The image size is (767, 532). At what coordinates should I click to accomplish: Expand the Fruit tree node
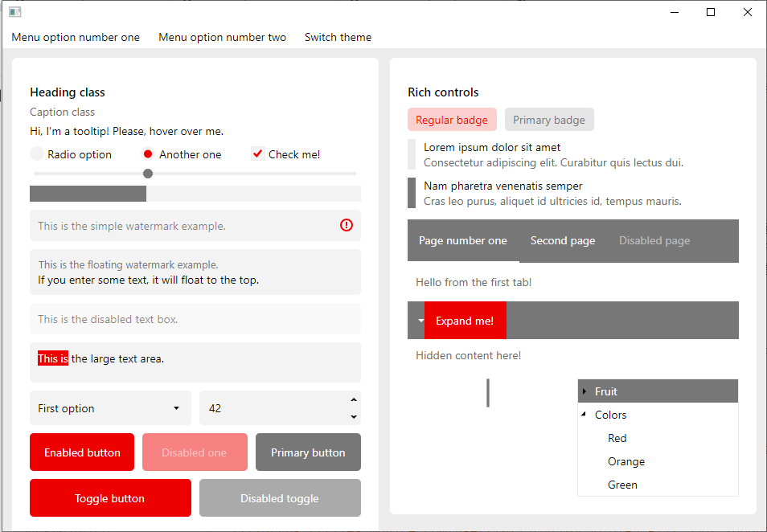584,391
